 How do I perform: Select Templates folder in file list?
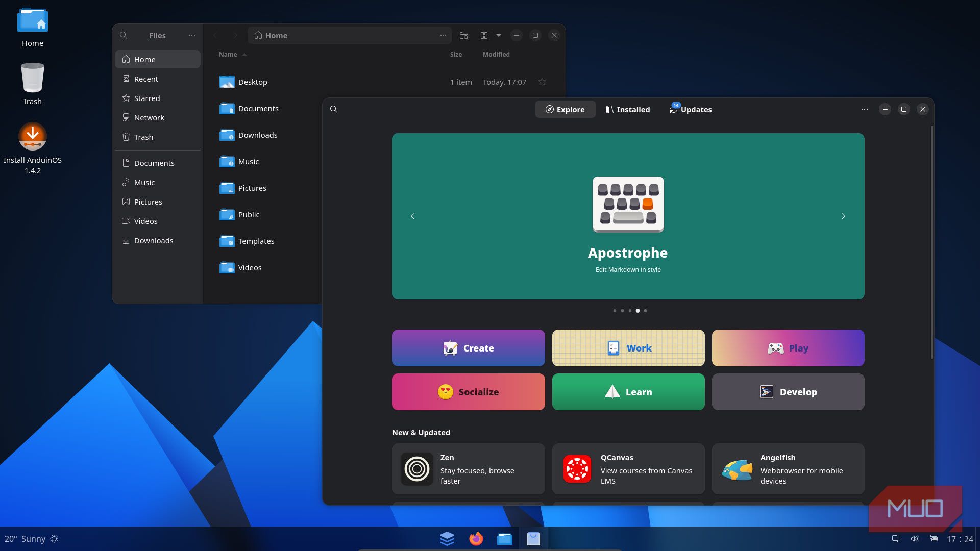coord(247,241)
